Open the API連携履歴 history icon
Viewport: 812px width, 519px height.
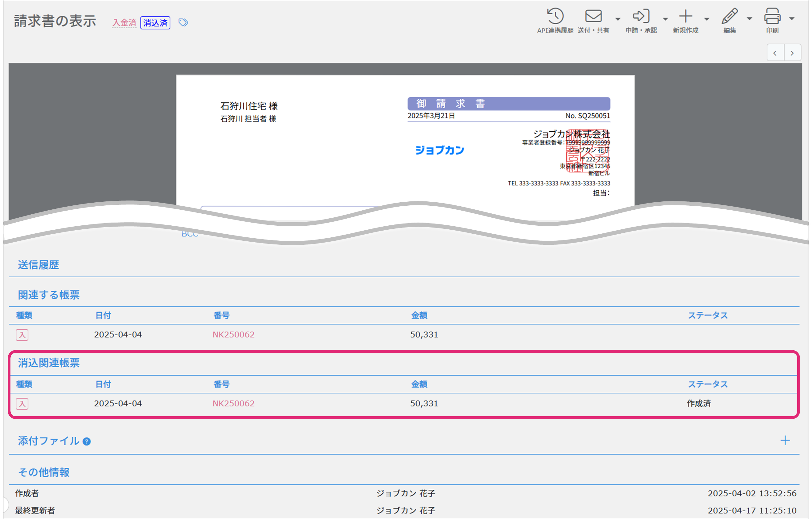555,17
